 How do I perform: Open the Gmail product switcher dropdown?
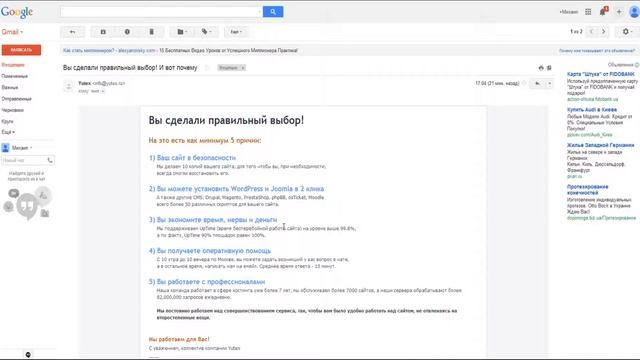pyautogui.click(x=12, y=32)
